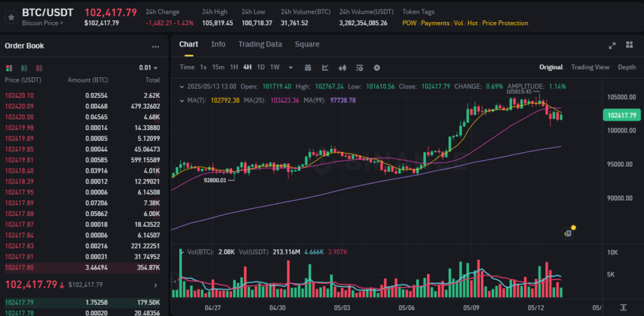Show buy orders only view icon
Image resolution: width=644 pixels, height=316 pixels.
pyautogui.click(x=25, y=68)
